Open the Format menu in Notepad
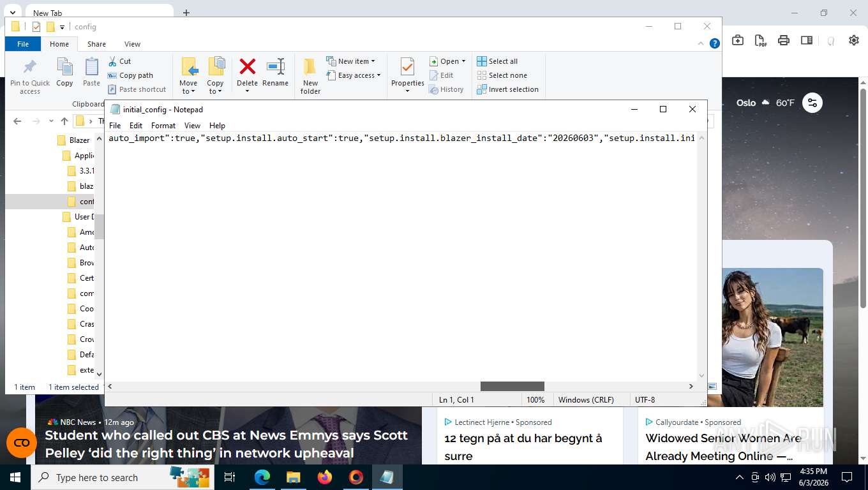The height and width of the screenshot is (490, 868). coord(163,126)
